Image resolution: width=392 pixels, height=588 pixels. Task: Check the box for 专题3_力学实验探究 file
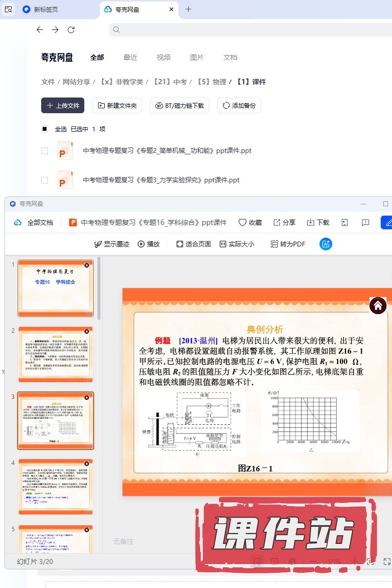[x=45, y=180]
